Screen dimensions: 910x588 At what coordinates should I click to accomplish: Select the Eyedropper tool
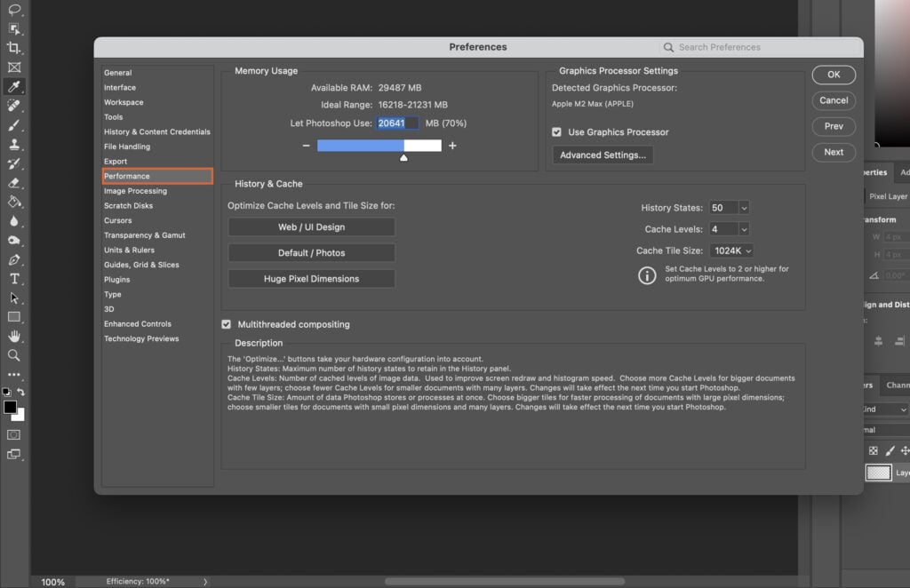[x=14, y=86]
